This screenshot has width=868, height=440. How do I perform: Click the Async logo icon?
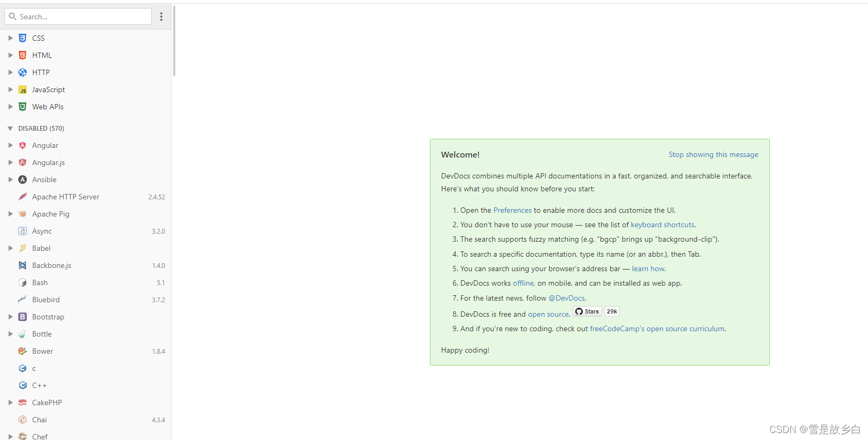pos(23,231)
